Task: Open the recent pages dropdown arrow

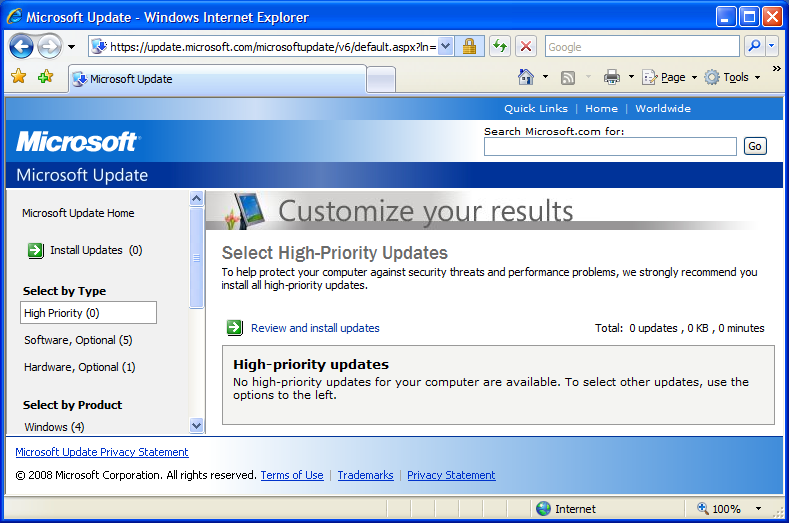Action: tap(71, 47)
